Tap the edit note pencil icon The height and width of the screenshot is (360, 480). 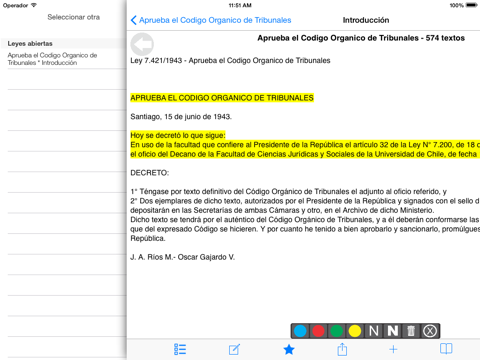click(234, 349)
